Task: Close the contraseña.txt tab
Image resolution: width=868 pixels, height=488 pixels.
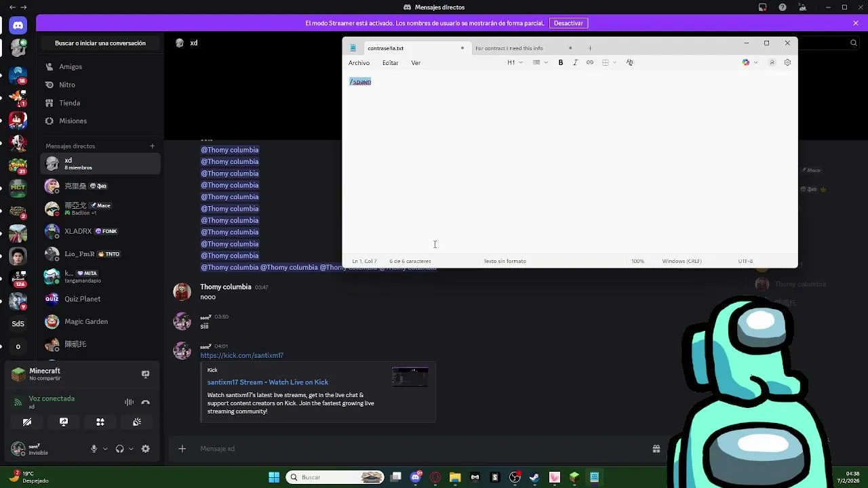Action: [x=462, y=48]
